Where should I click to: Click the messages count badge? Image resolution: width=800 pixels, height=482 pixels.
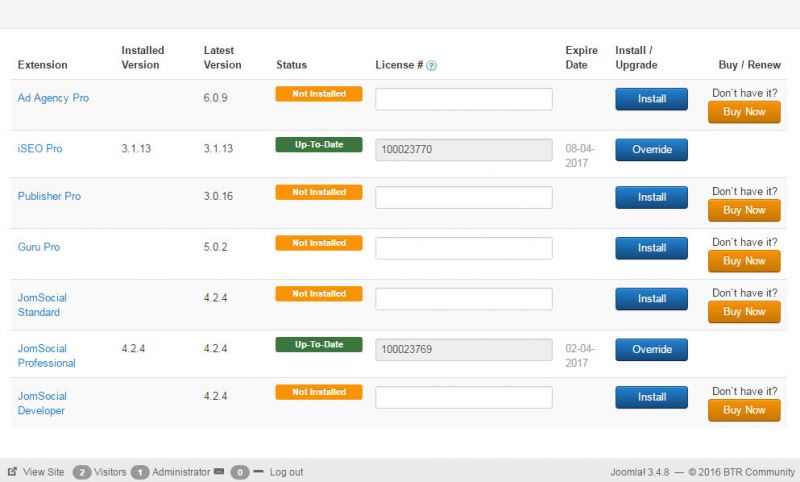click(239, 472)
